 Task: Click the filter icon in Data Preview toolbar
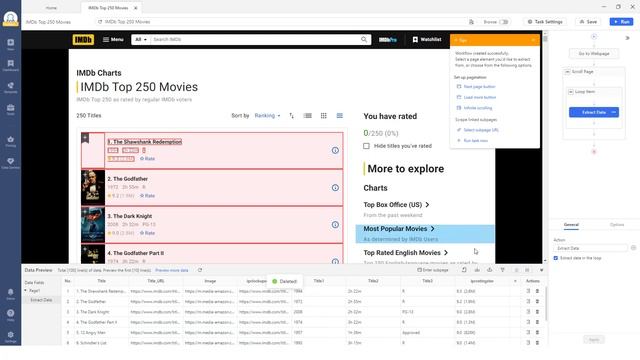pyautogui.click(x=502, y=270)
